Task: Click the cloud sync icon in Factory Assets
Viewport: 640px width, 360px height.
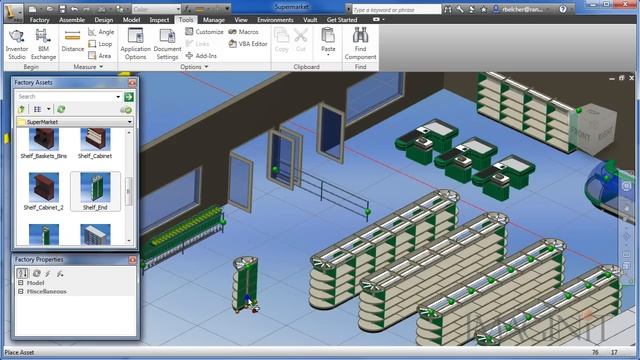Action: point(126,110)
